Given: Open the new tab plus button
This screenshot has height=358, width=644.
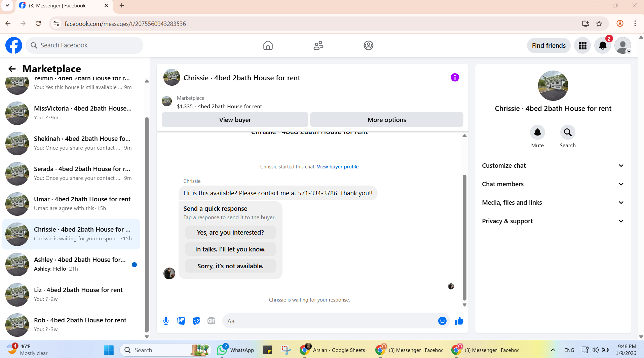Looking at the screenshot, I should point(122,6).
